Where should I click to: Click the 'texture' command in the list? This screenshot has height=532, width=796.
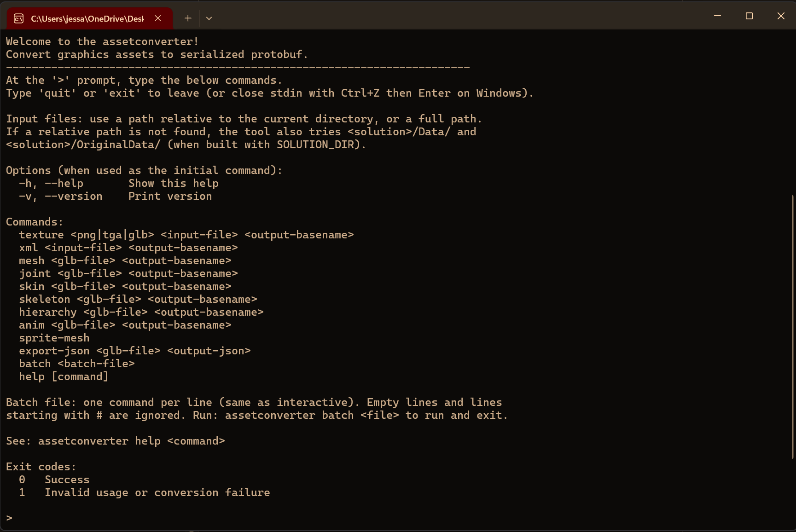click(x=41, y=235)
